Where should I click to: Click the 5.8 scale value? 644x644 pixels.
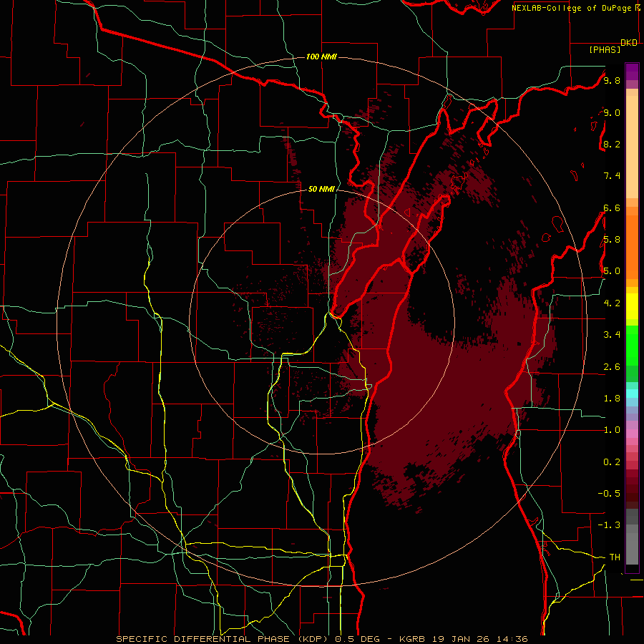click(612, 240)
